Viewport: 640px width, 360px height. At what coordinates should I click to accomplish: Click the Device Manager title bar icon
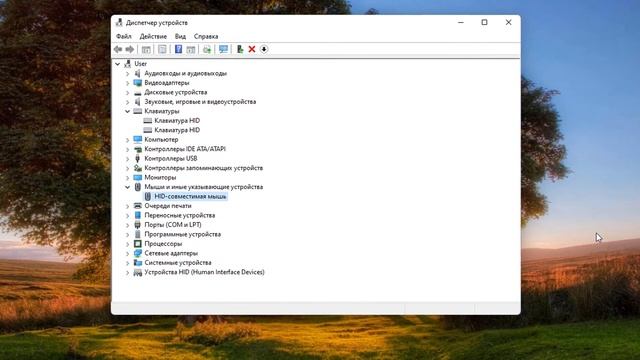pyautogui.click(x=119, y=22)
